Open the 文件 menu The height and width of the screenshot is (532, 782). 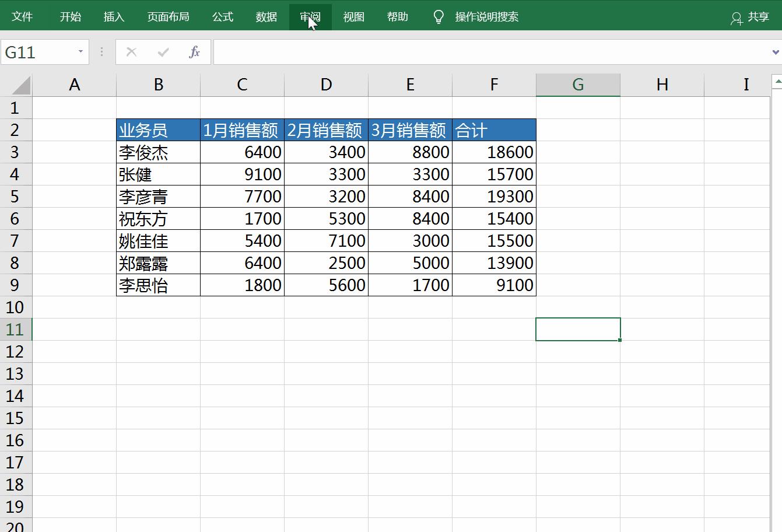tap(22, 16)
